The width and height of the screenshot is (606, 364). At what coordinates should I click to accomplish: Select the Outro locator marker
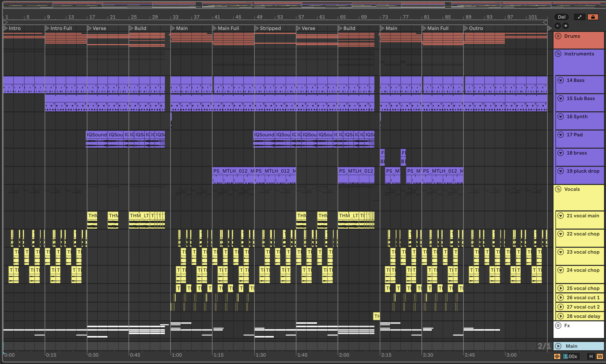tap(466, 28)
